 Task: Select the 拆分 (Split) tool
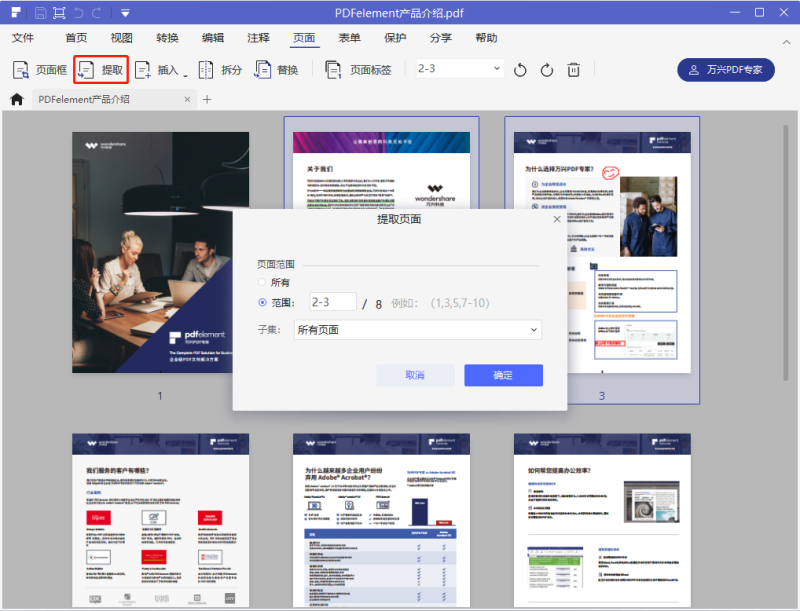[x=220, y=70]
